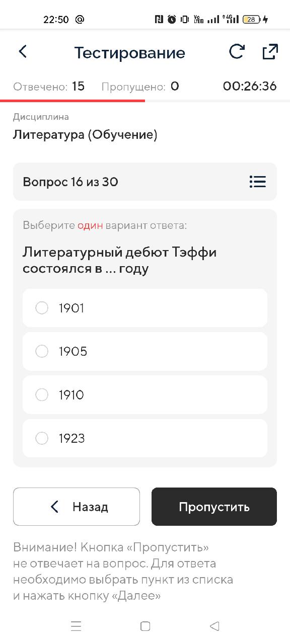Image resolution: width=290 pixels, height=644 pixels.
Task: Tap the back arrow beside Тестирование
Action: pyautogui.click(x=23, y=51)
